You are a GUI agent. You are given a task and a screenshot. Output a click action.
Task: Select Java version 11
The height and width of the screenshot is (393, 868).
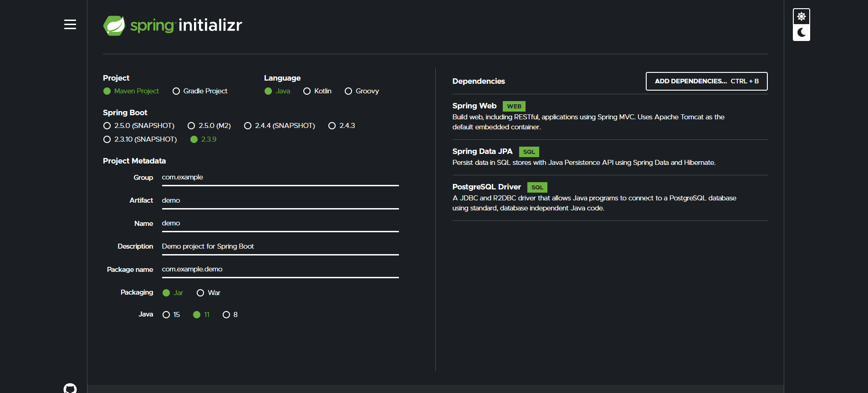point(201,315)
